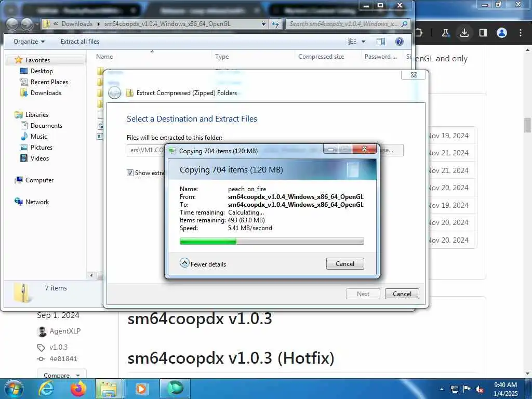Click muted volume tray icon
The height and width of the screenshot is (399, 532).
[x=480, y=390]
